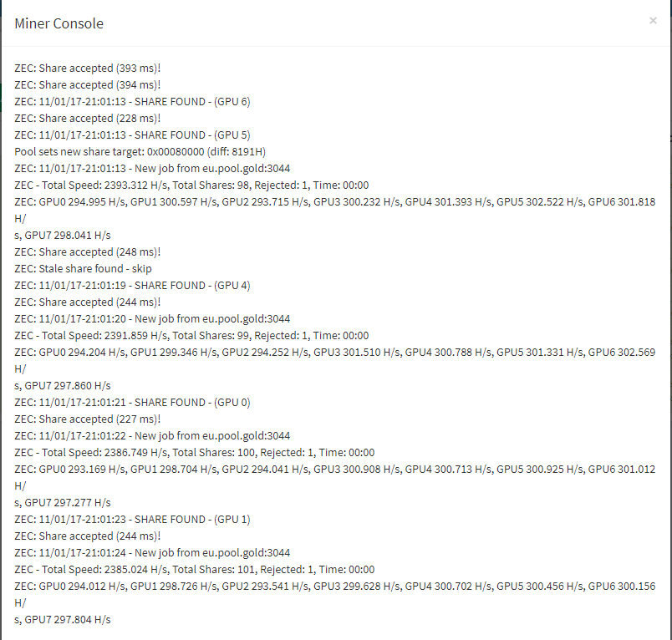Click the Total Speed 2385.024 H/s line
The image size is (672, 640).
point(195,569)
